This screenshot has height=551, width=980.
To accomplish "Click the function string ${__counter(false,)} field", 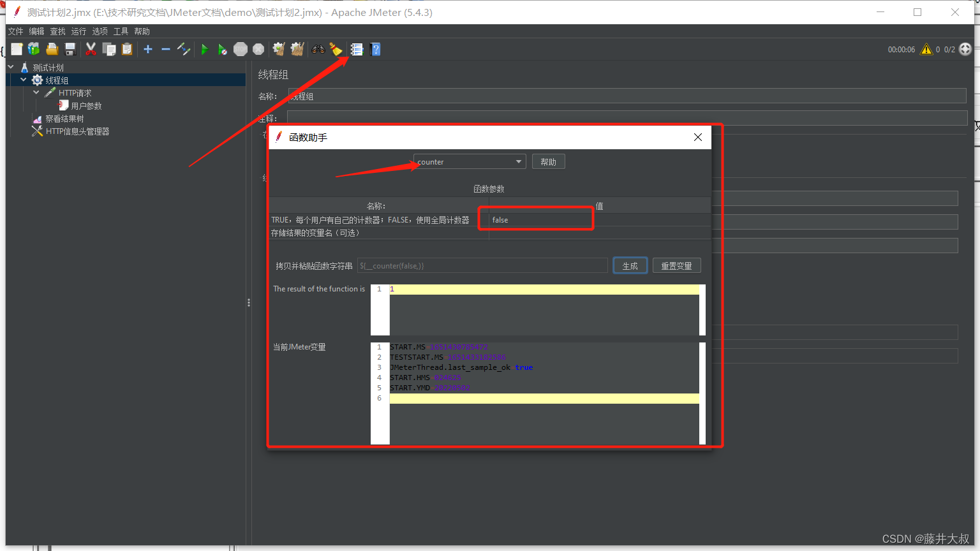I will pyautogui.click(x=482, y=265).
